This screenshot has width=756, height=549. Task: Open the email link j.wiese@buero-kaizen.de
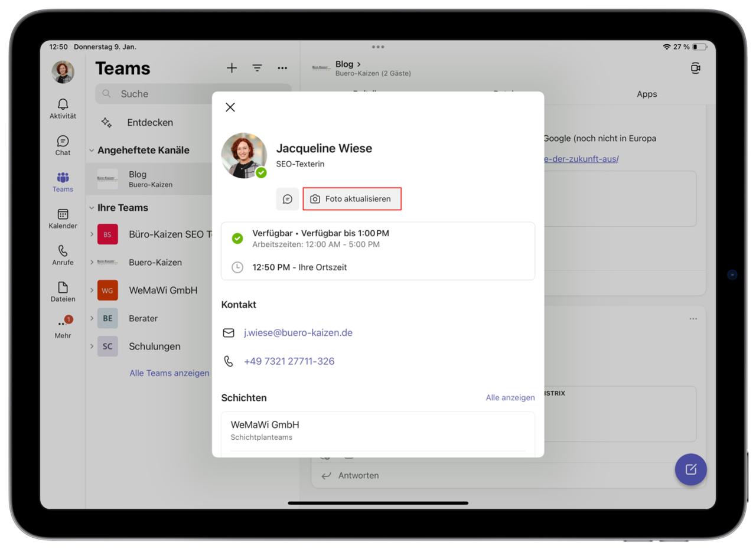(298, 332)
